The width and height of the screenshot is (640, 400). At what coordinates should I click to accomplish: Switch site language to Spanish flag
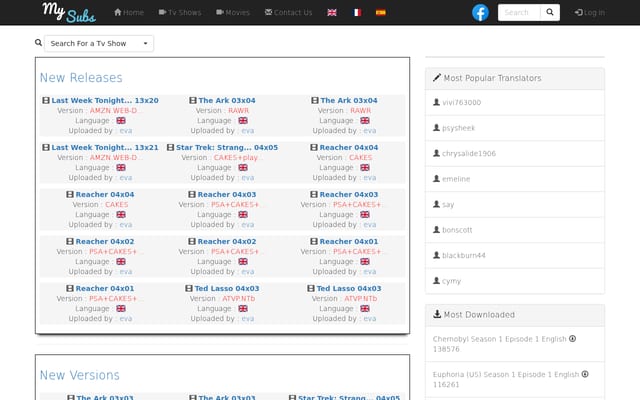[380, 13]
